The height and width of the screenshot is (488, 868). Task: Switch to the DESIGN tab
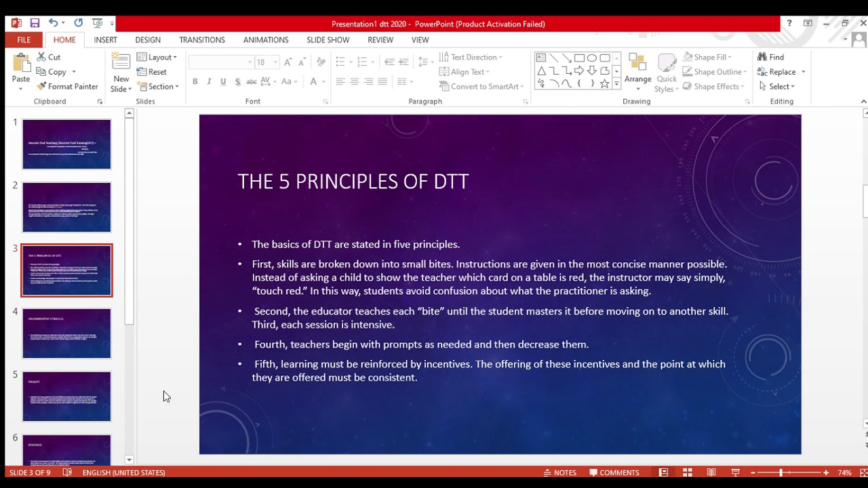point(148,40)
